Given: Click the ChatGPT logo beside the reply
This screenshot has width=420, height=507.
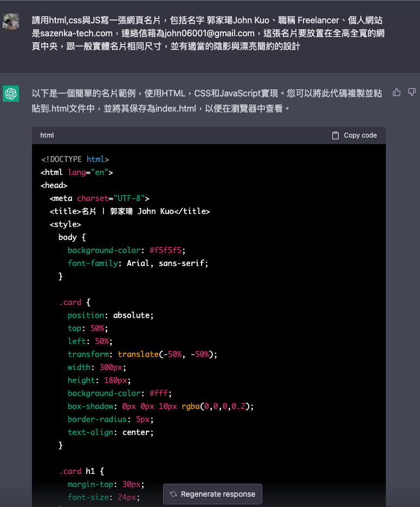Looking at the screenshot, I should [x=11, y=94].
